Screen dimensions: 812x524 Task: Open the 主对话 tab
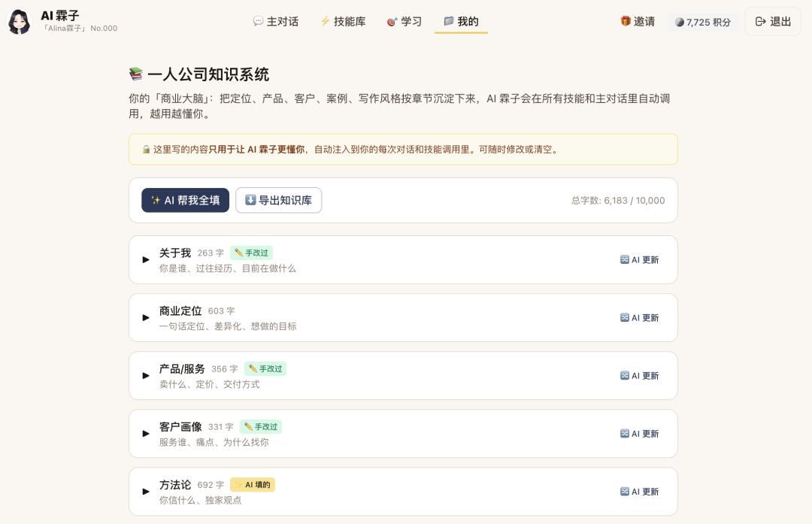click(275, 21)
